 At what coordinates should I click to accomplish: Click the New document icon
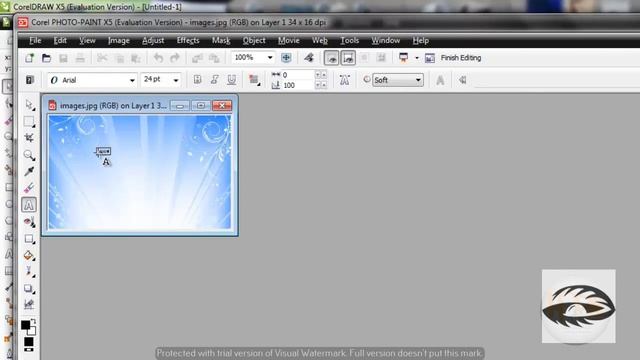29,58
